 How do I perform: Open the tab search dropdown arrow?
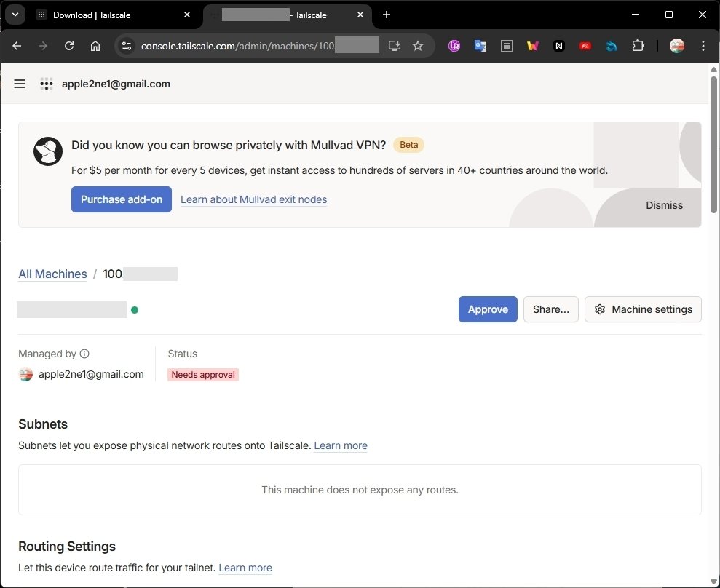(15, 15)
